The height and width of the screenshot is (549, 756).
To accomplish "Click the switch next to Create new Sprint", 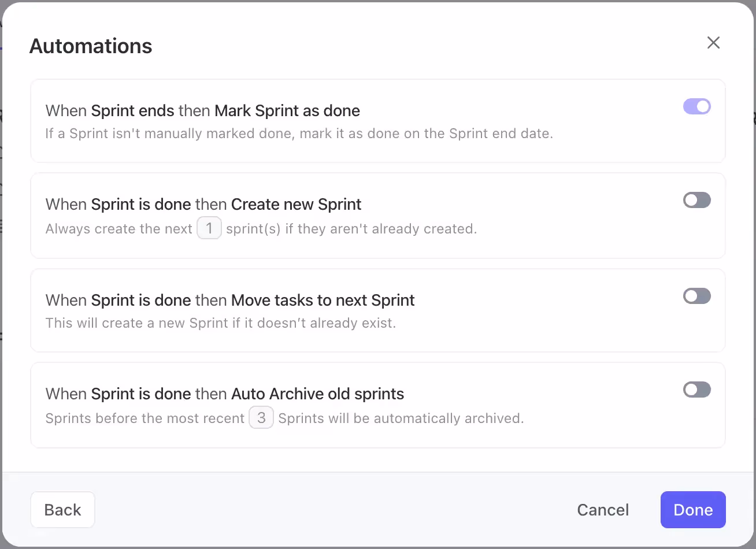I will [696, 200].
